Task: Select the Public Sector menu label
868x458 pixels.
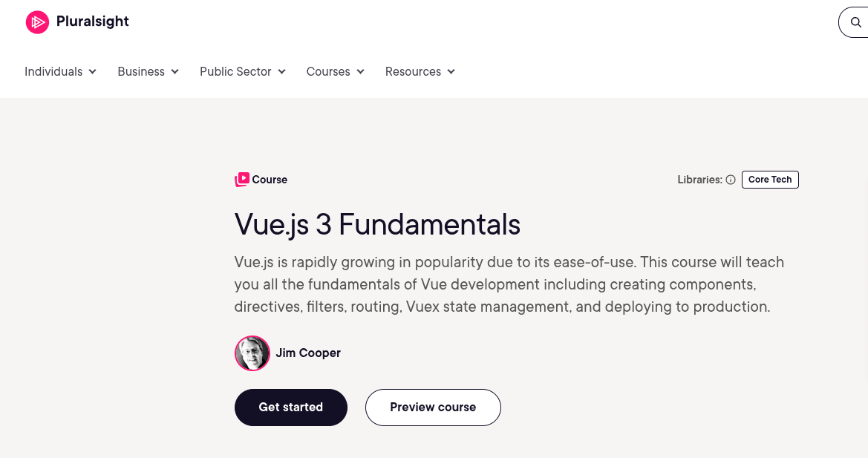Action: tap(235, 72)
